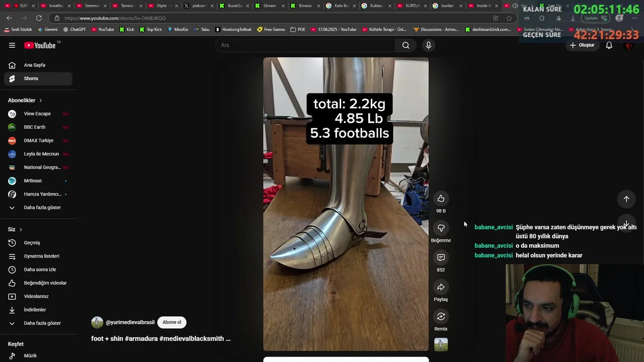Open Videolarınız page
Image resolution: width=644 pixels, height=362 pixels.
pos(38,296)
